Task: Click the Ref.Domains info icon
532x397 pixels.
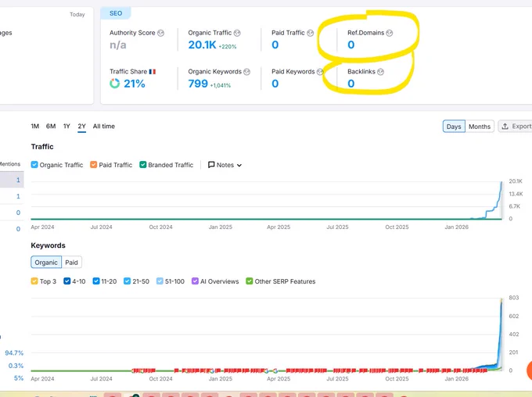Action: 390,33
